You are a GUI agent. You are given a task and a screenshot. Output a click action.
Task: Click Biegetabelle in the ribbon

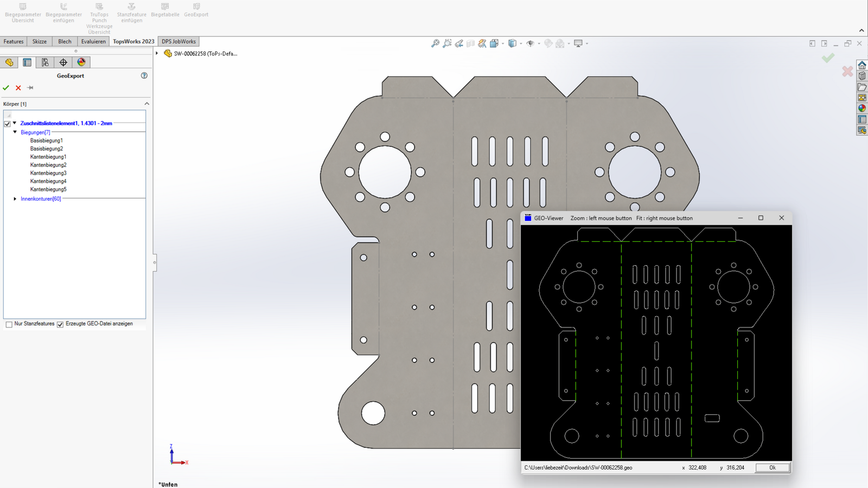[165, 11]
